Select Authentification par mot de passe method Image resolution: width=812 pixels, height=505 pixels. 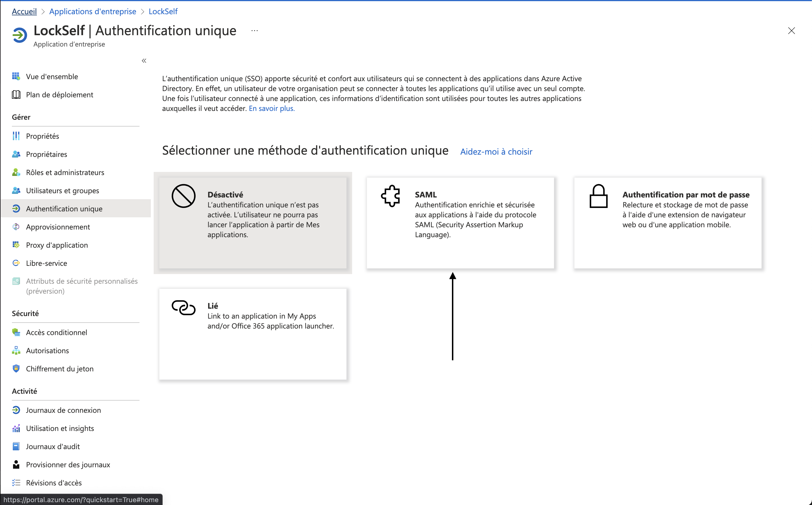(667, 223)
